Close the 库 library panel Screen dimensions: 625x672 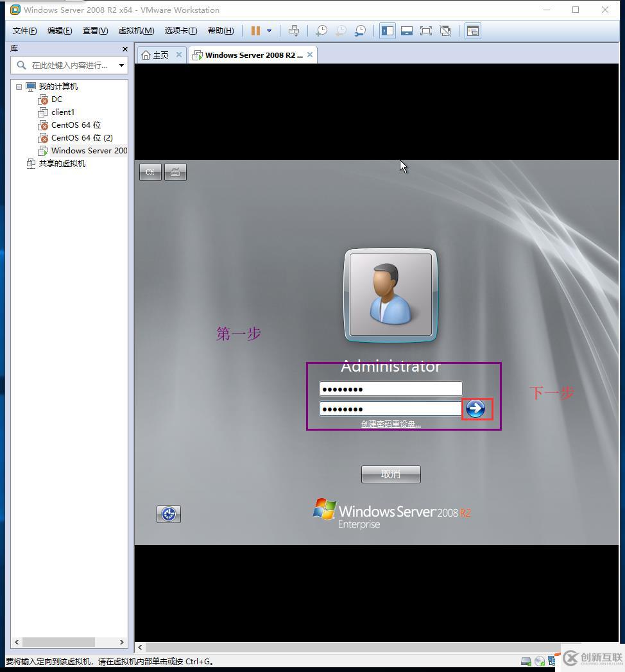125,49
